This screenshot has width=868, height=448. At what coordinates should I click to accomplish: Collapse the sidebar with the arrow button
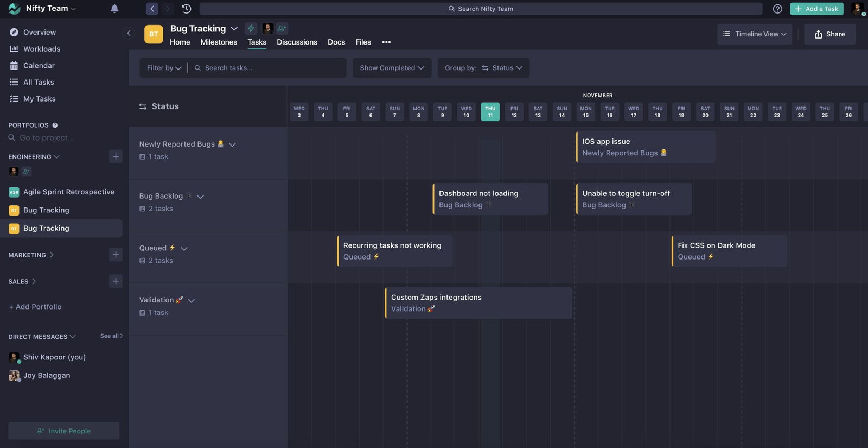pos(129,33)
